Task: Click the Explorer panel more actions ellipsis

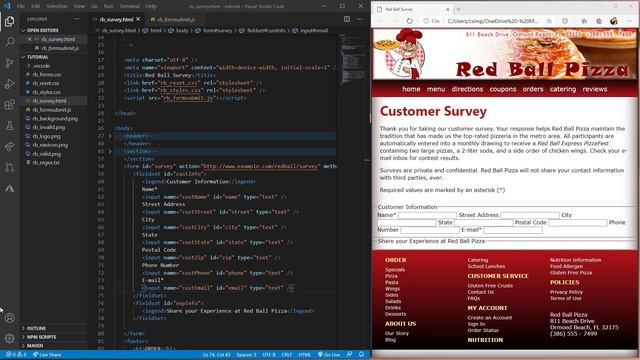Action: pos(77,19)
